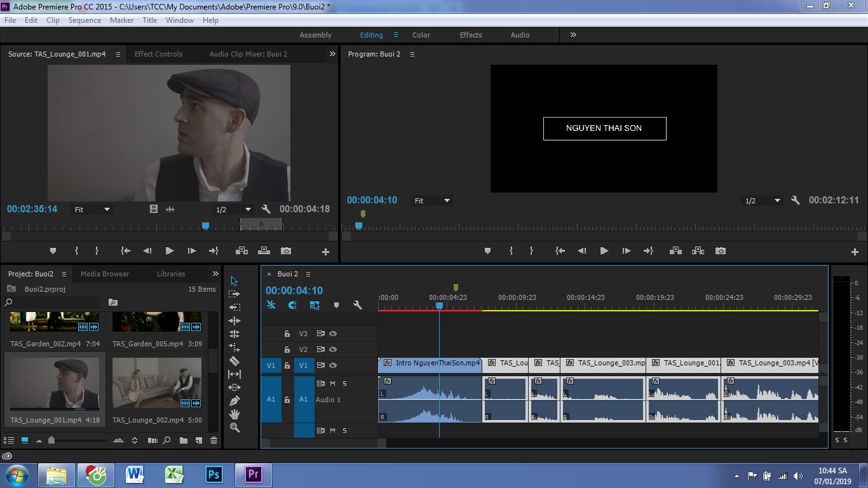Open Program monitor Fit zoom dropdown

click(x=432, y=200)
